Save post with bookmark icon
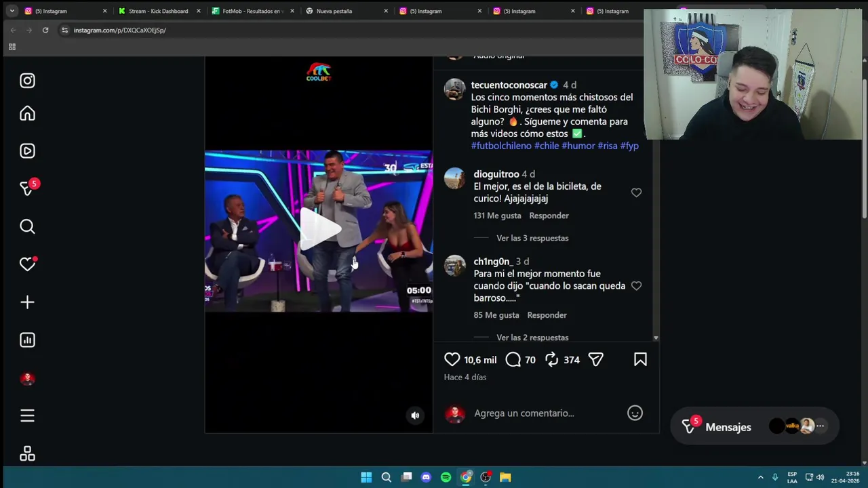 640,359
